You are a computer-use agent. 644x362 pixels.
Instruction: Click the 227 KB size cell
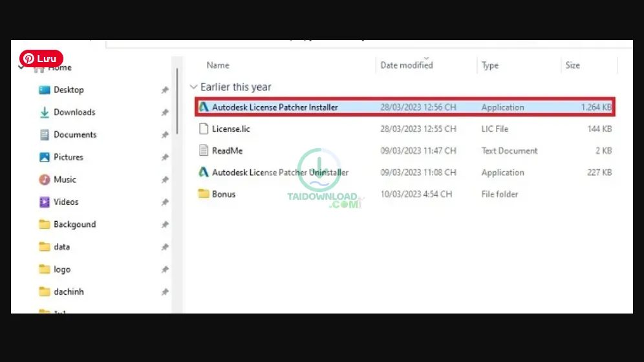click(x=599, y=173)
